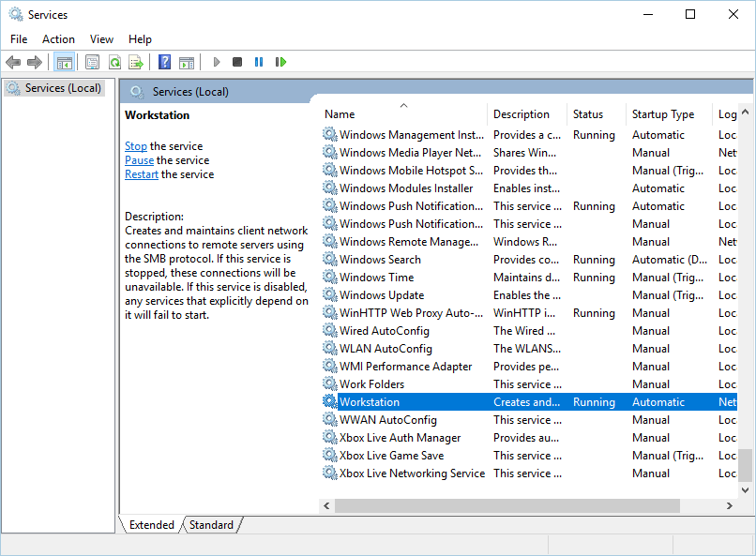Select the Windows Management Inst... service row
The height and width of the screenshot is (556, 756).
(529, 134)
